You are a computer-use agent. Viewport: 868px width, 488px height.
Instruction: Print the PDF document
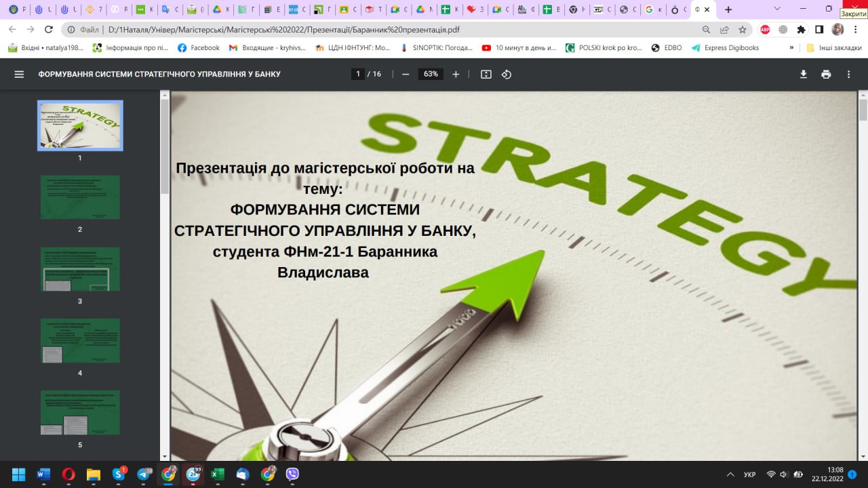coord(826,74)
